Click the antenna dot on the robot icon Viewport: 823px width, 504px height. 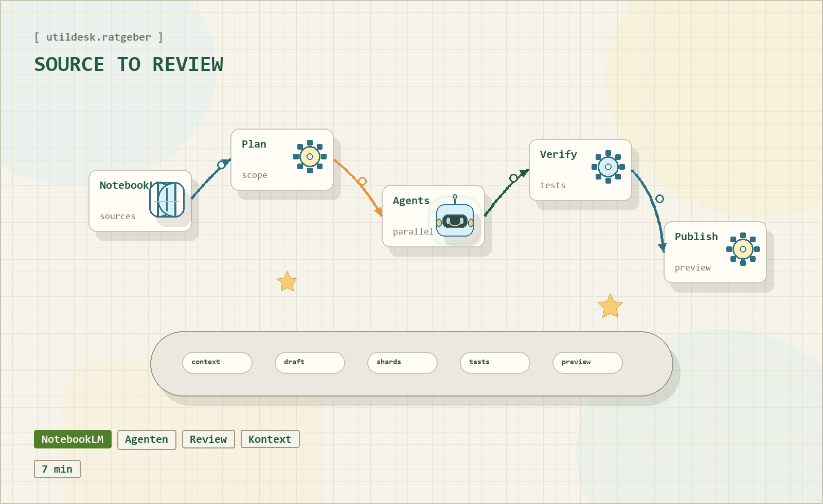[455, 195]
